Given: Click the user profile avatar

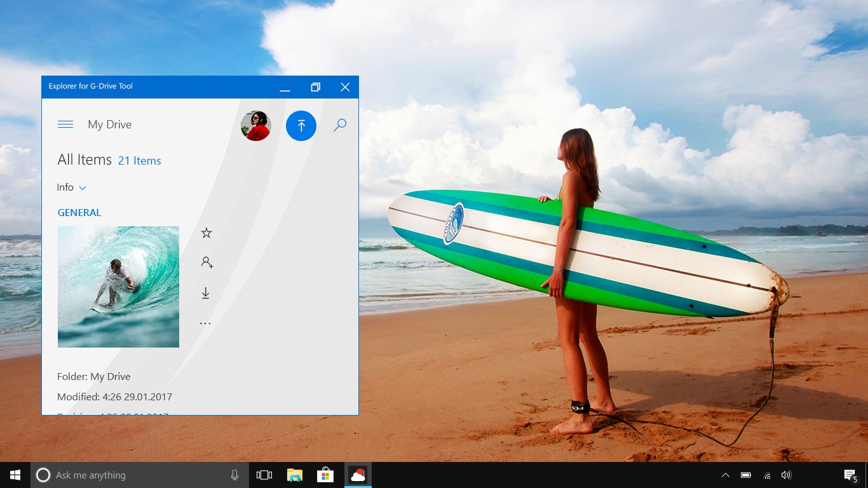Looking at the screenshot, I should coord(256,126).
